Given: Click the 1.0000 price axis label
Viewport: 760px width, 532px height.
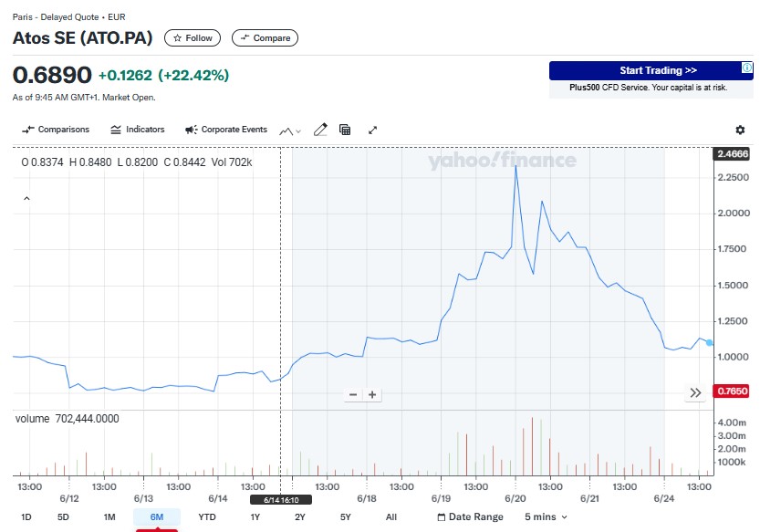Looking at the screenshot, I should (x=734, y=357).
